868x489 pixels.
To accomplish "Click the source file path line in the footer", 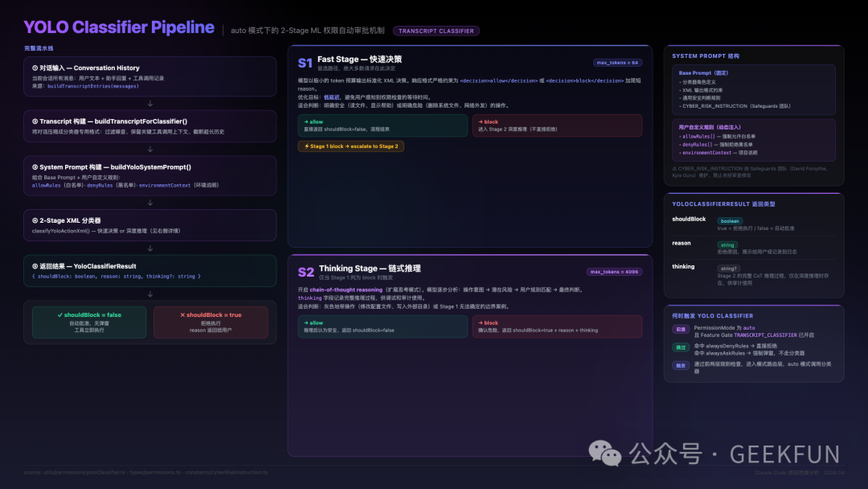I will tap(145, 472).
